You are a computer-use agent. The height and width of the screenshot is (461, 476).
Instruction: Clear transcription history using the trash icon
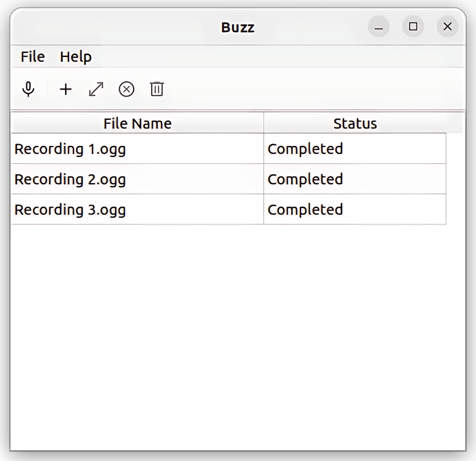[x=156, y=89]
